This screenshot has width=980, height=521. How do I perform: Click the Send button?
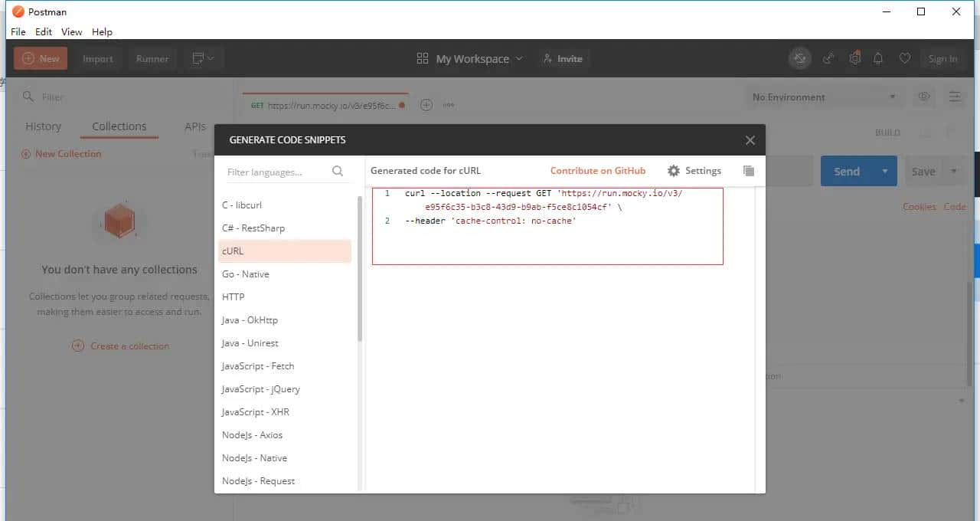(x=847, y=171)
